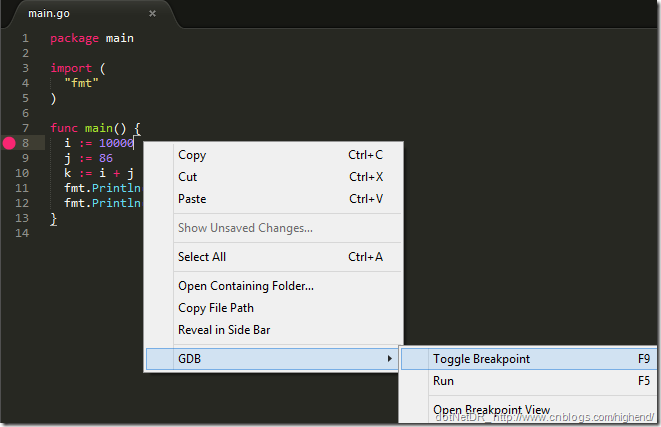Click the closing brace on line 13
The height and width of the screenshot is (427, 661).
(54, 219)
